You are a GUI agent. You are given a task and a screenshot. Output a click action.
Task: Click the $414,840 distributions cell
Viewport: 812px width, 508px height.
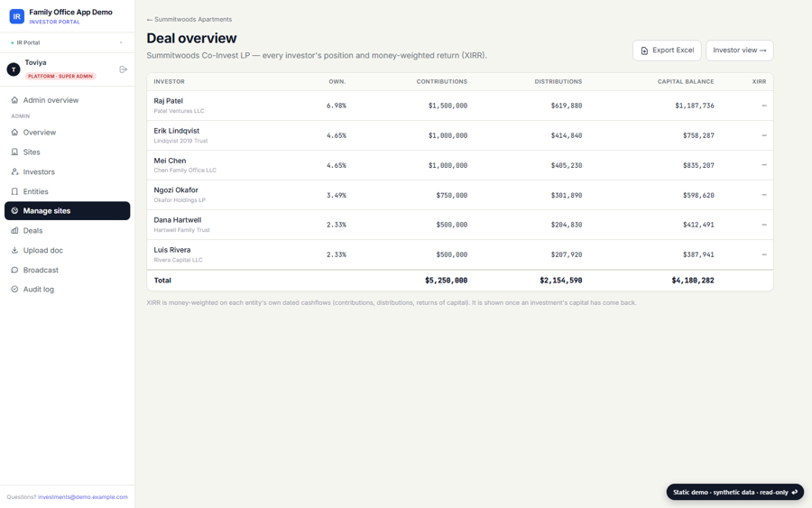point(567,135)
